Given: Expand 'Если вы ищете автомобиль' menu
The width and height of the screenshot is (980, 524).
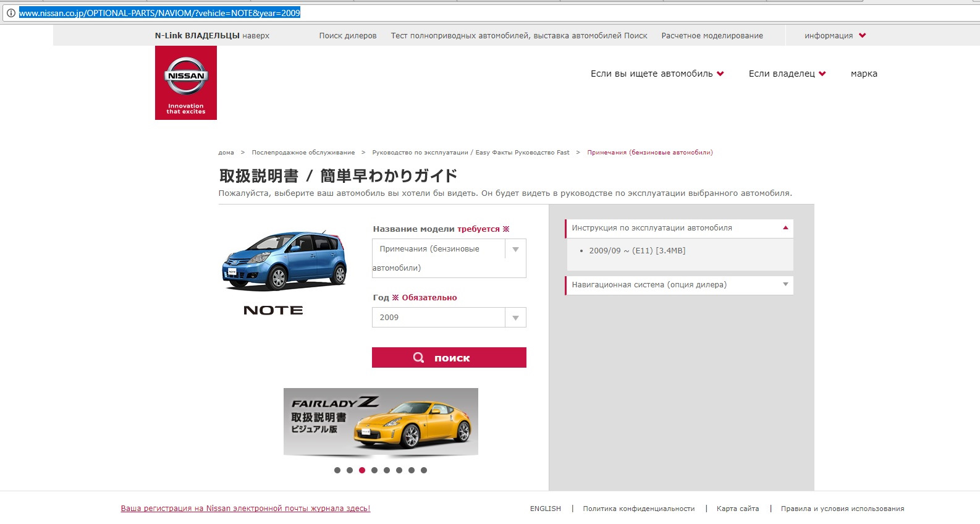Looking at the screenshot, I should [x=657, y=74].
